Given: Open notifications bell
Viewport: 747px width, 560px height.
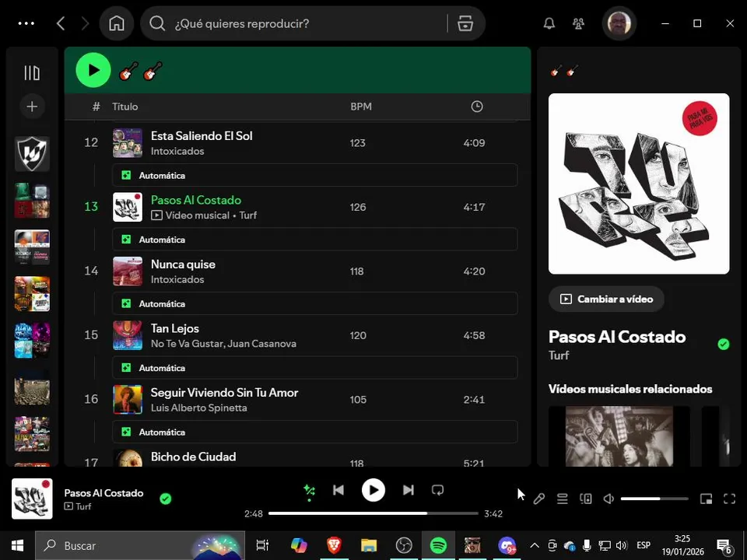Looking at the screenshot, I should (x=549, y=23).
